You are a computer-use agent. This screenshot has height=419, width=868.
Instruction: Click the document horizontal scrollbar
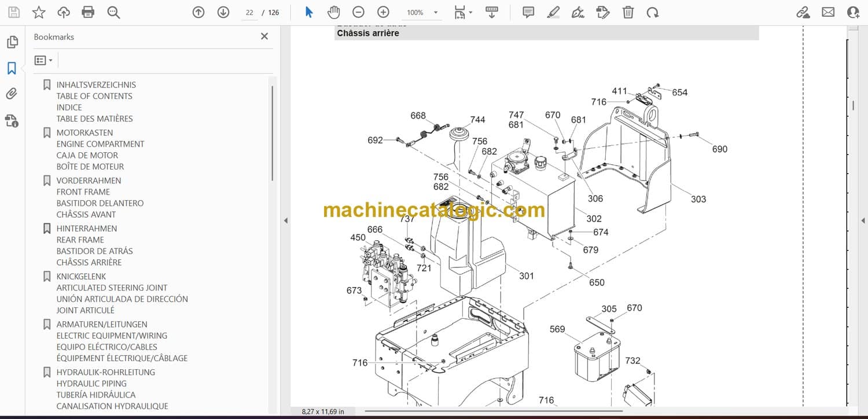(x=494, y=411)
